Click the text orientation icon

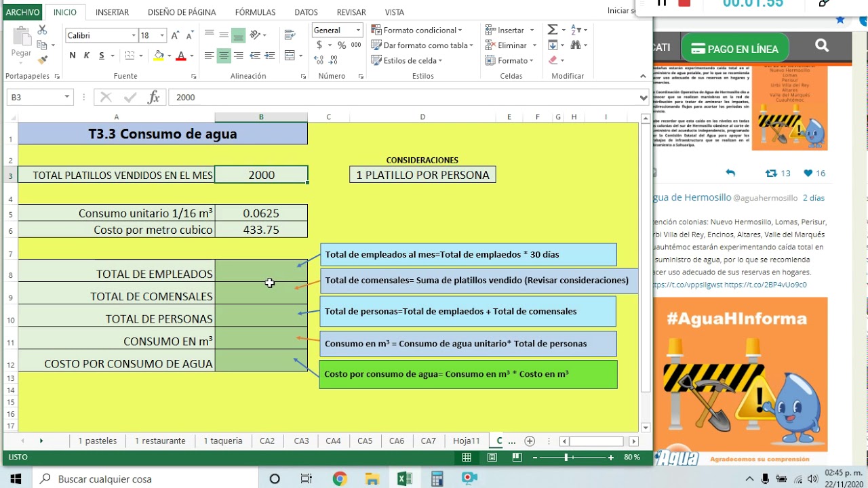coord(255,35)
